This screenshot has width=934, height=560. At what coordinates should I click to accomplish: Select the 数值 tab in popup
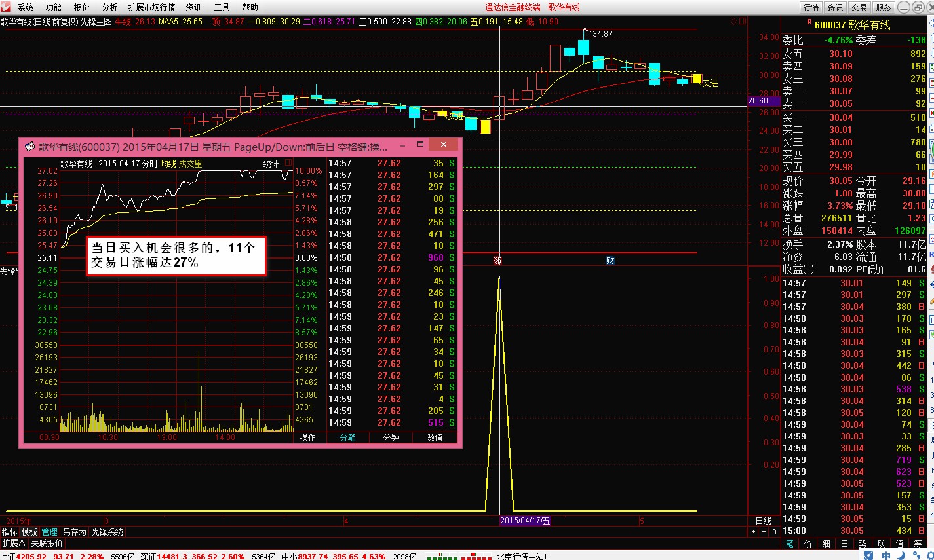tap(435, 438)
